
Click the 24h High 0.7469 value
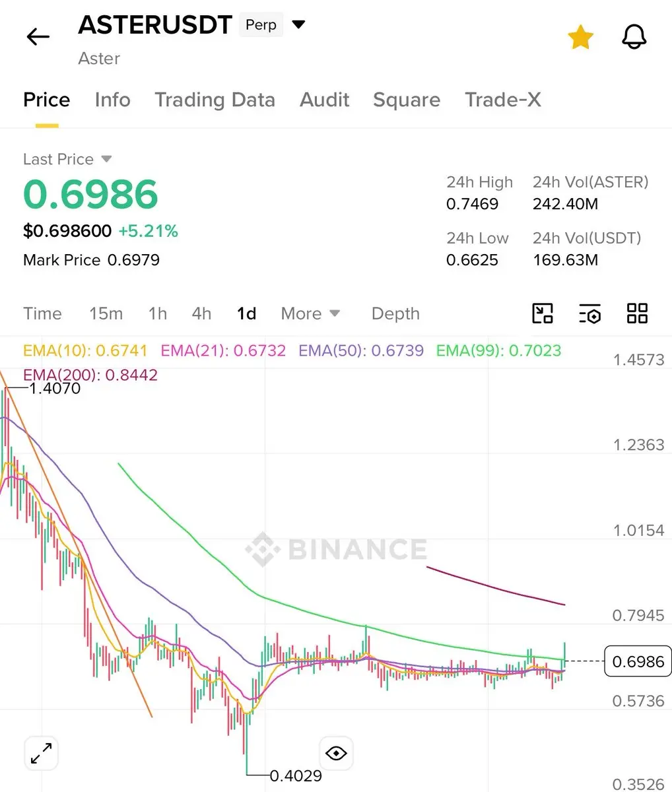click(472, 204)
